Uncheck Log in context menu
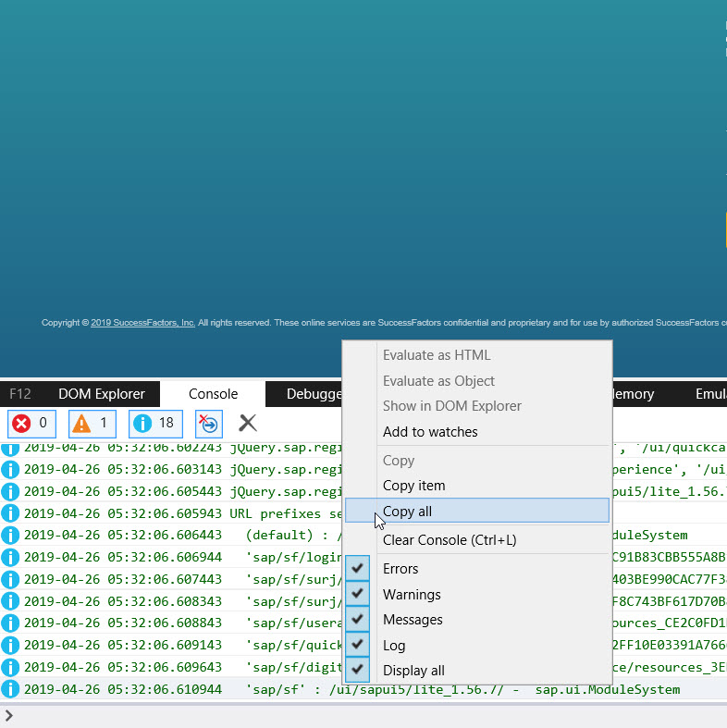Image resolution: width=727 pixels, height=728 pixels. [x=476, y=645]
